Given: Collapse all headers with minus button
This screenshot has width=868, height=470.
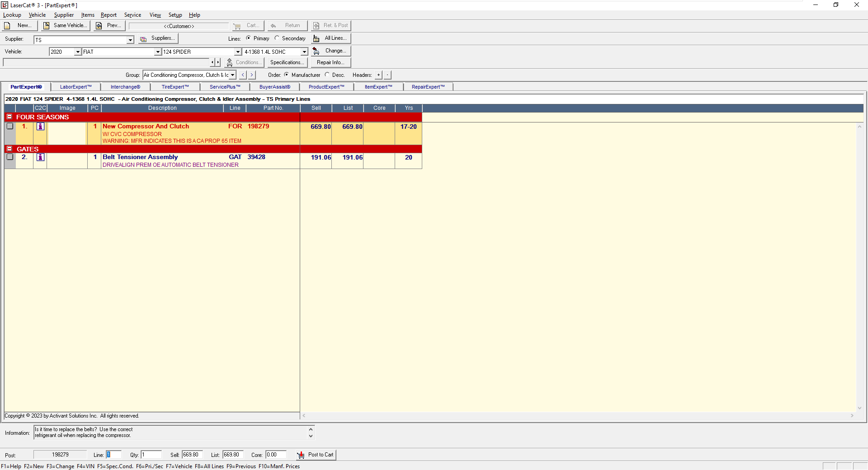Looking at the screenshot, I should (x=387, y=75).
